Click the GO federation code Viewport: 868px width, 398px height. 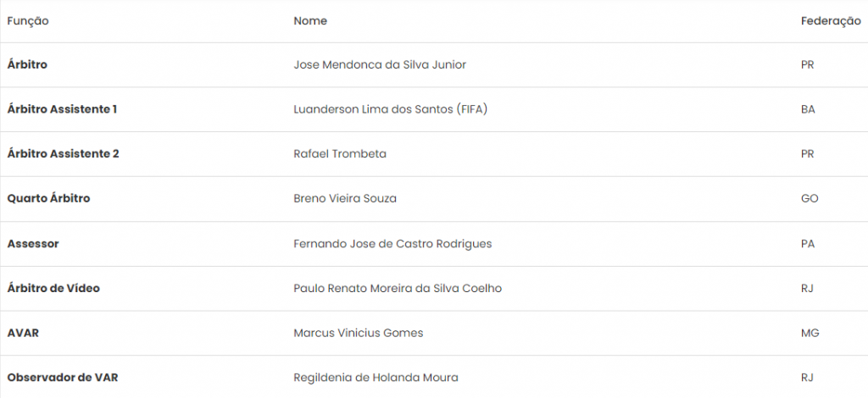click(810, 199)
